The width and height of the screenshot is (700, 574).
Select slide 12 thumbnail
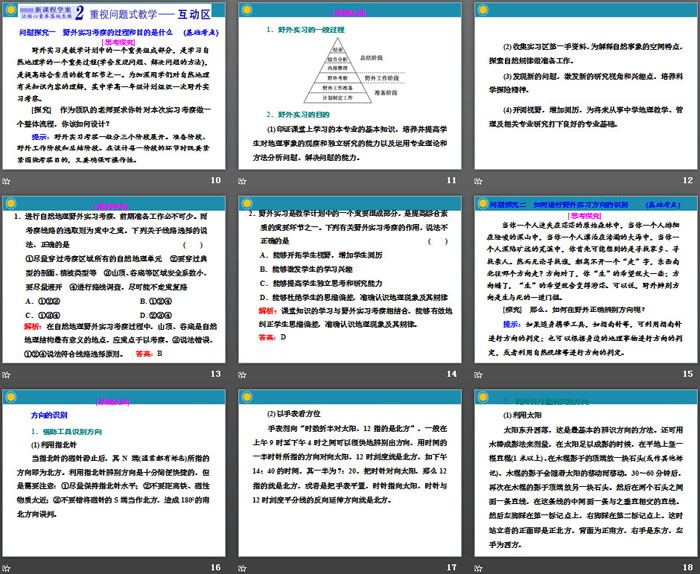pos(586,86)
